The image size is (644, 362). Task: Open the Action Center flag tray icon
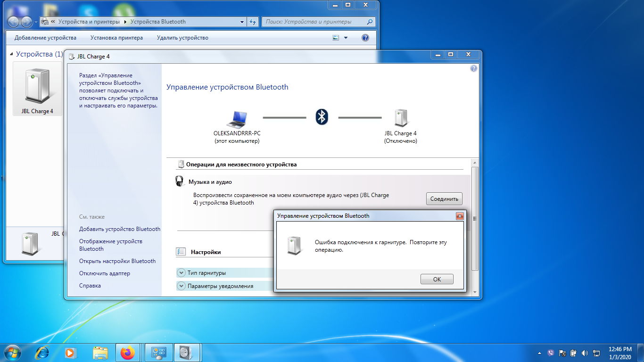point(562,353)
